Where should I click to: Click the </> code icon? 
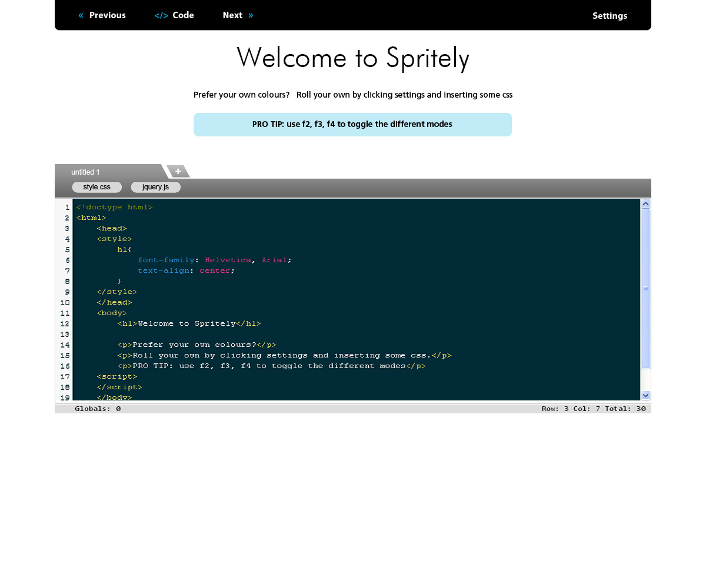click(x=161, y=15)
